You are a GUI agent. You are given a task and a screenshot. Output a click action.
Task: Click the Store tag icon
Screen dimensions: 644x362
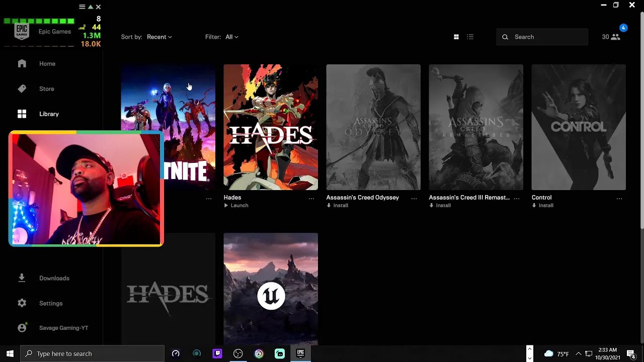click(22, 88)
